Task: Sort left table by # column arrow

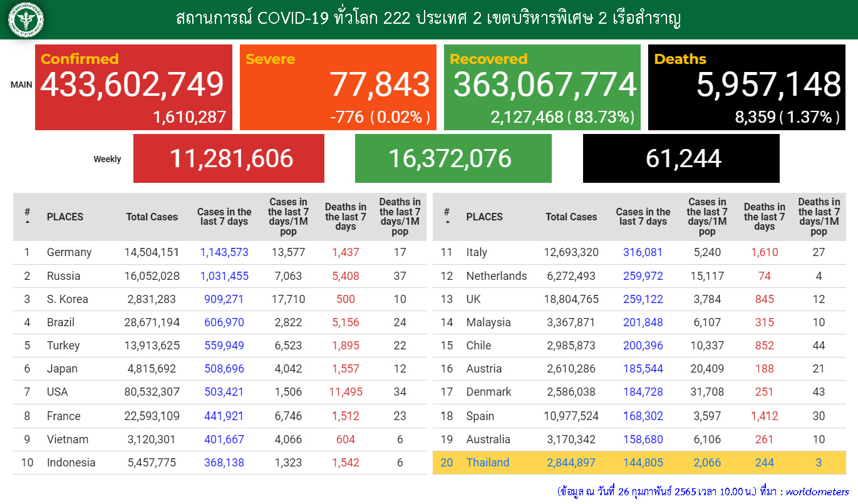Action: (28, 222)
